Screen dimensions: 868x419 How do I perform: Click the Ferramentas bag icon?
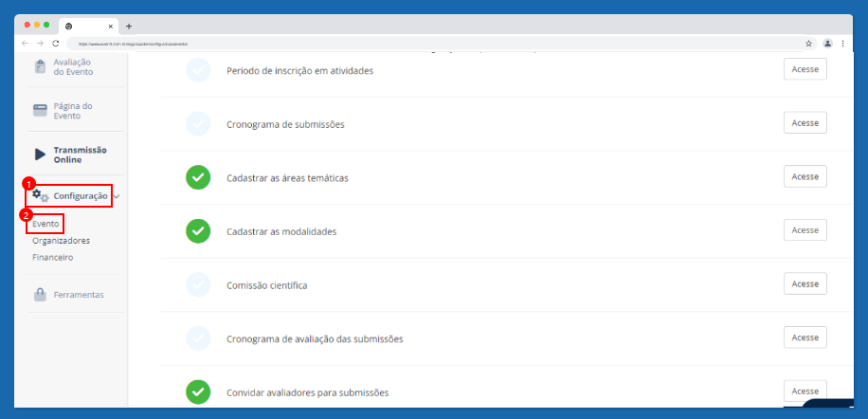tap(40, 295)
